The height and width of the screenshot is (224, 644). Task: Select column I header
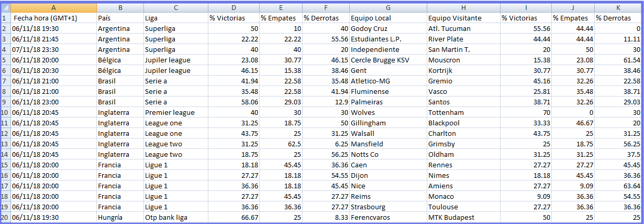click(526, 8)
